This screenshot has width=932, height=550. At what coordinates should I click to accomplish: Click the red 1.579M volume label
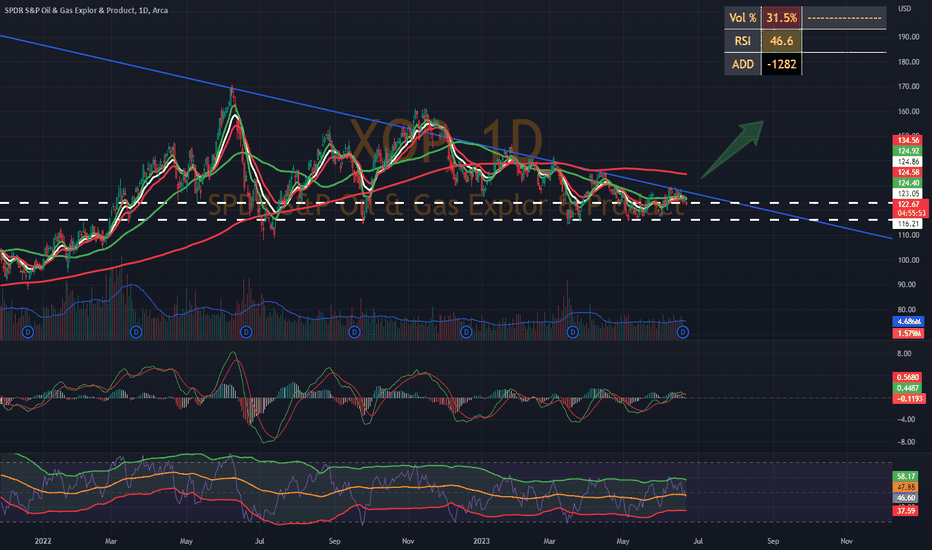click(908, 334)
